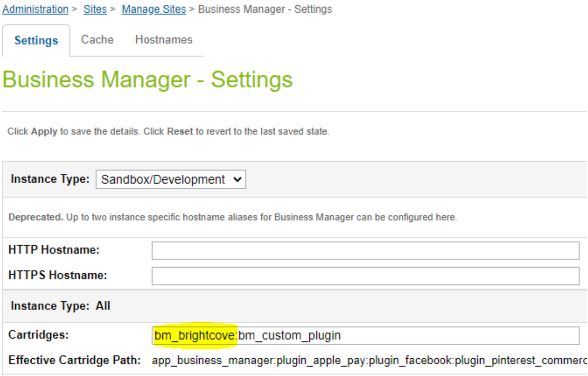Open the Sandbox/Development instance type dropdown

163,179
